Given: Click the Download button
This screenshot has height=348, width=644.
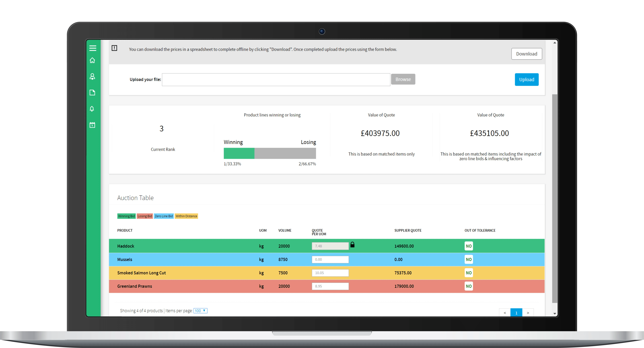Looking at the screenshot, I should pos(526,54).
